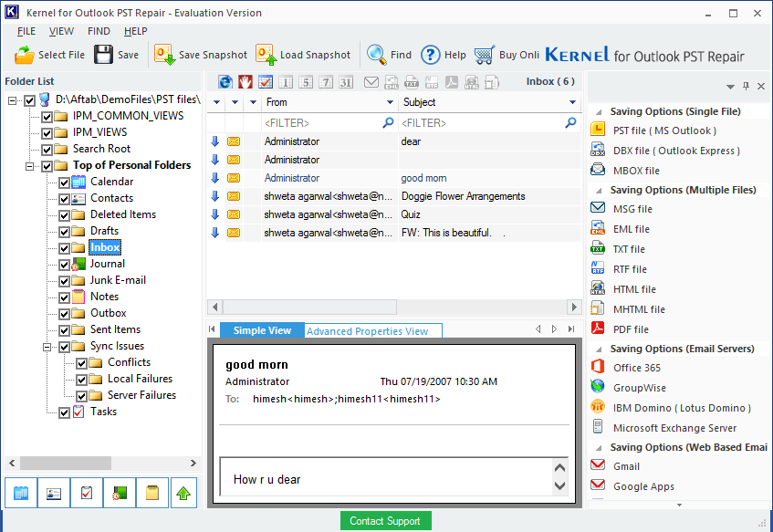
Task: Click the tasks shortcut icon at bottom left
Action: coord(87,493)
